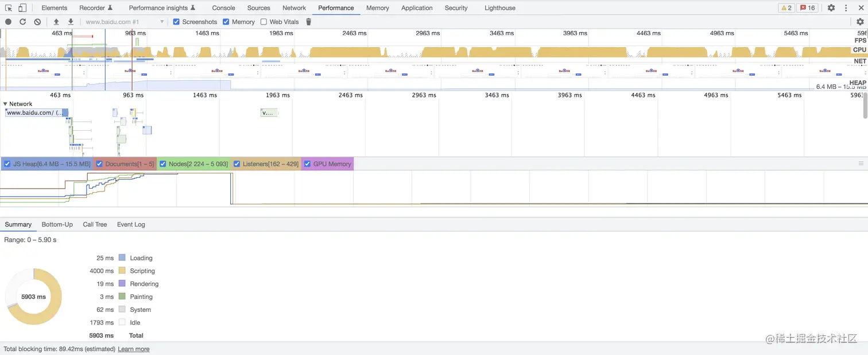
Task: Click the www.baidu.com/ network request bar
Action: 37,112
